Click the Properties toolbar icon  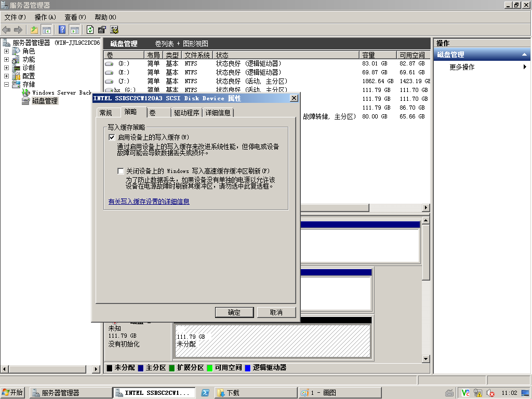(102, 30)
